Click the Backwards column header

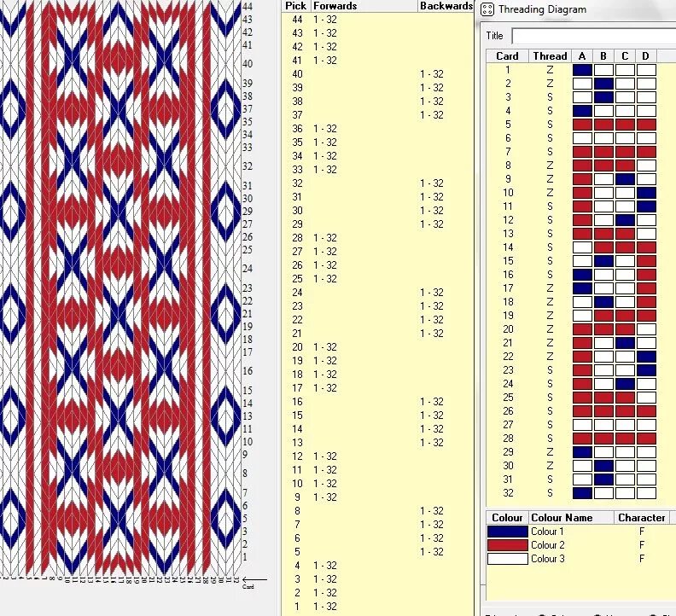446,6
